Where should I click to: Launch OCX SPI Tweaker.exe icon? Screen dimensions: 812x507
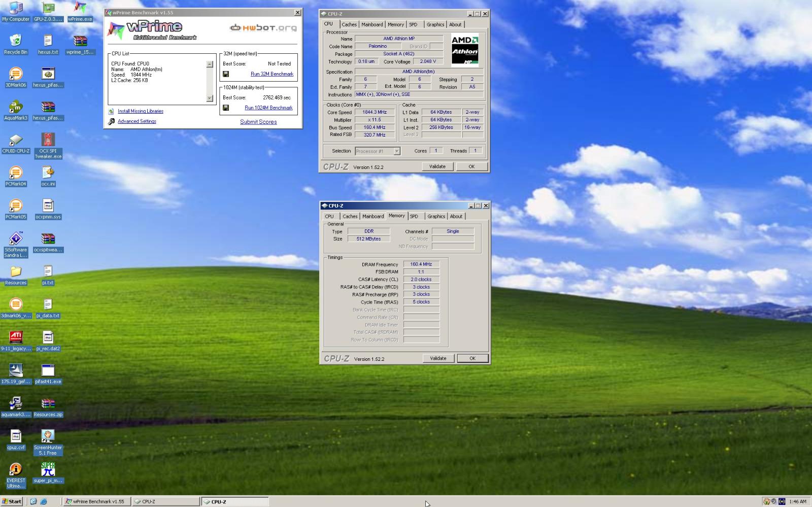coord(48,146)
